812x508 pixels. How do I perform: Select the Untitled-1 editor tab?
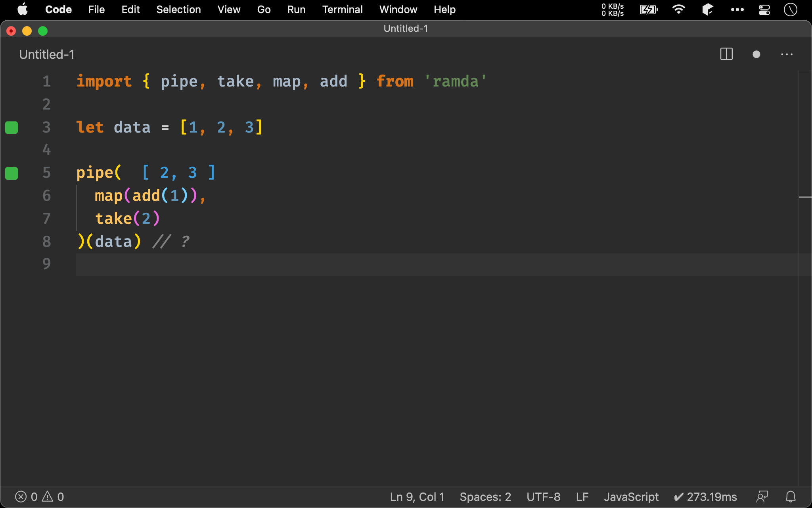coord(47,54)
